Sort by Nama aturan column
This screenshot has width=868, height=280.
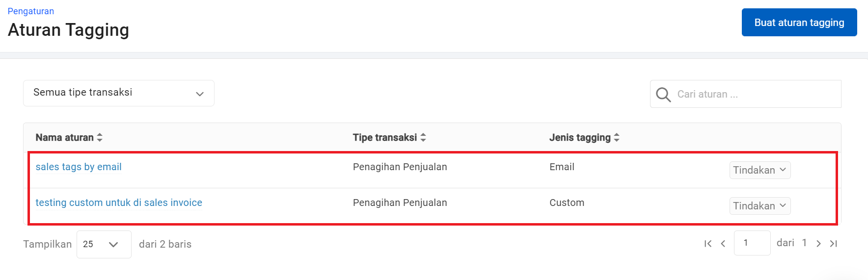(100, 138)
